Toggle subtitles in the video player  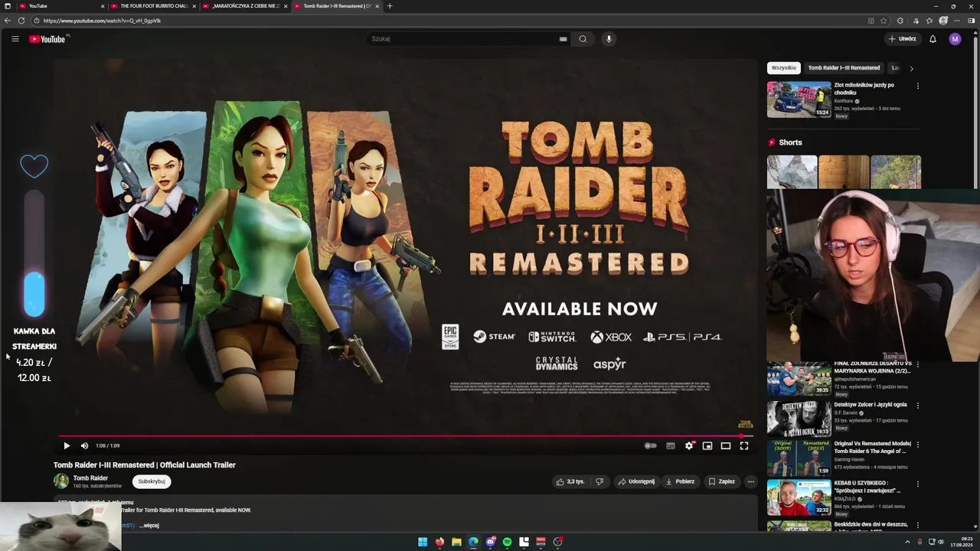pyautogui.click(x=671, y=445)
